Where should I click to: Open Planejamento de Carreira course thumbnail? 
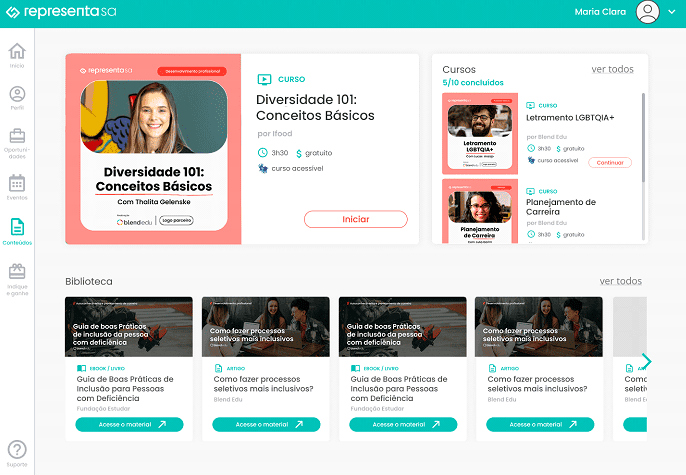pyautogui.click(x=480, y=211)
